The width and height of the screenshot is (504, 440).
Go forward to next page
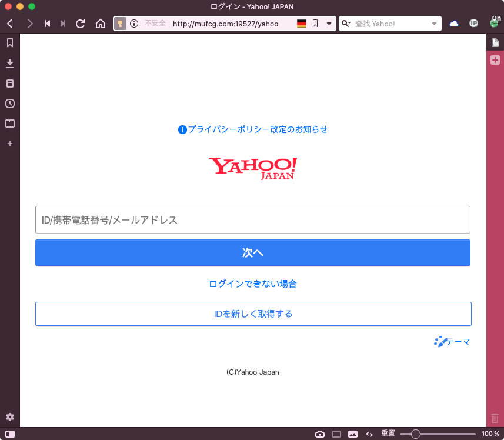[29, 24]
